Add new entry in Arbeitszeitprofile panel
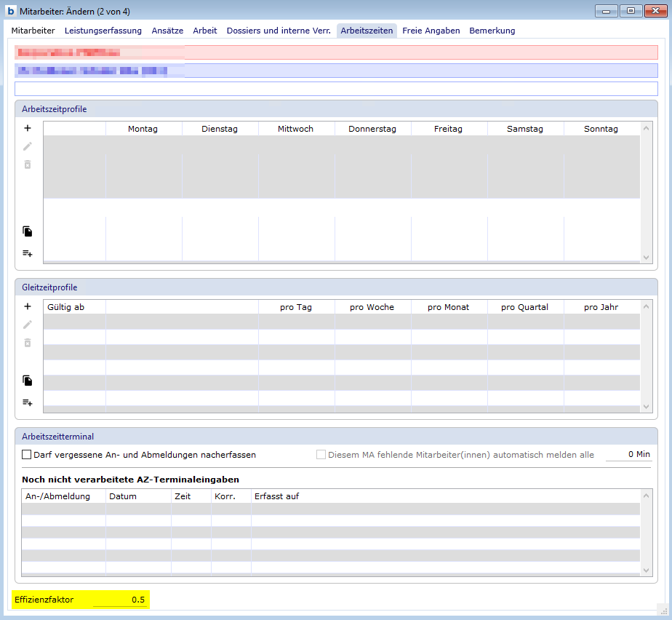 (28, 128)
